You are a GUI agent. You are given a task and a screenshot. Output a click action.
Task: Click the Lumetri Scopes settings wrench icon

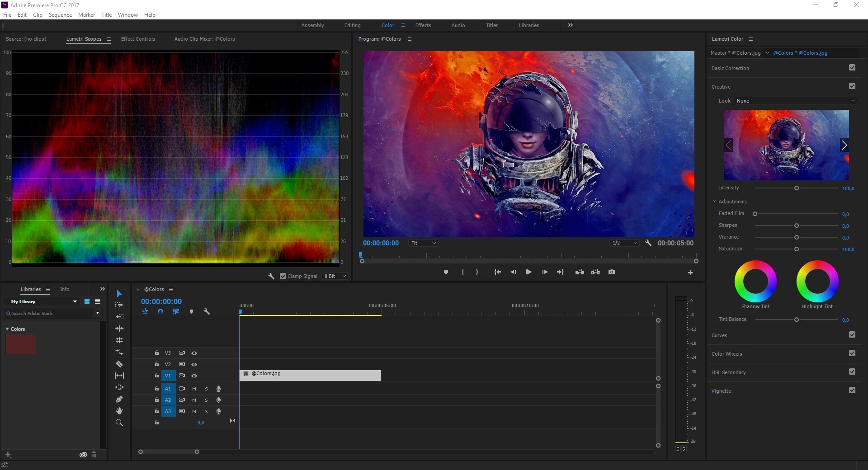pos(271,276)
